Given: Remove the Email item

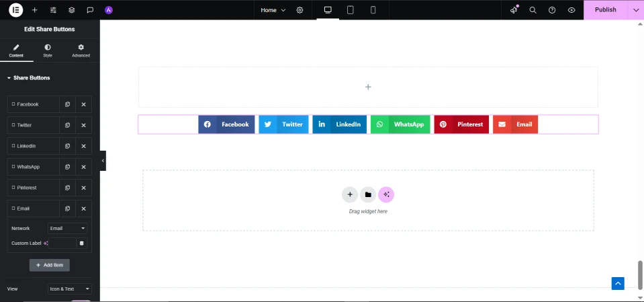Looking at the screenshot, I should [x=83, y=209].
